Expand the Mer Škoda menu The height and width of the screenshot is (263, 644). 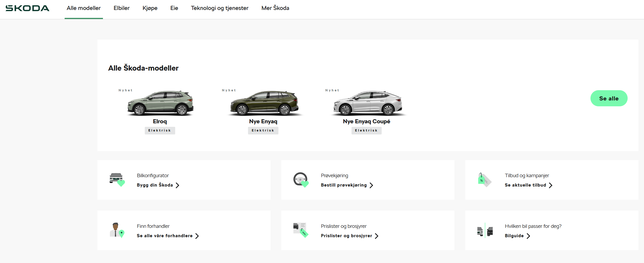(275, 8)
